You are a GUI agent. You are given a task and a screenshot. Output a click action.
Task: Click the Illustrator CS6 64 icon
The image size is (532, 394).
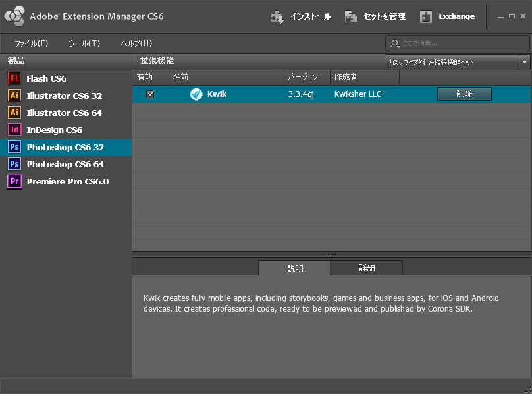(14, 113)
